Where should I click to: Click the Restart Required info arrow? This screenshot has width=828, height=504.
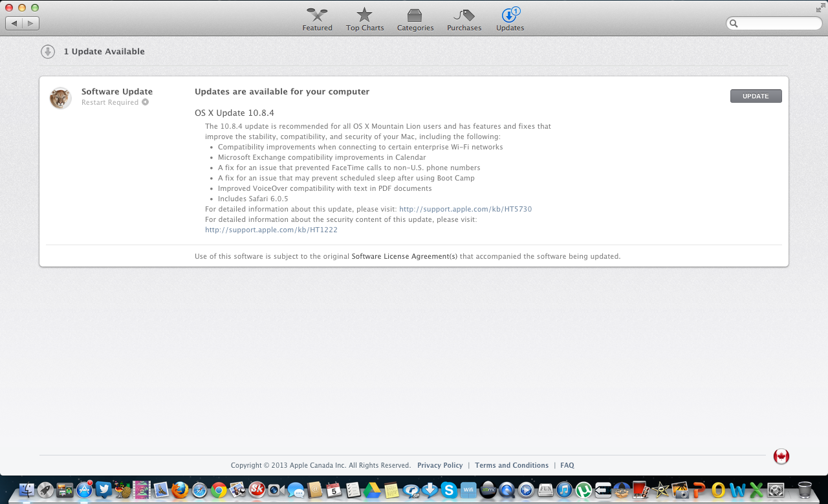pos(146,102)
